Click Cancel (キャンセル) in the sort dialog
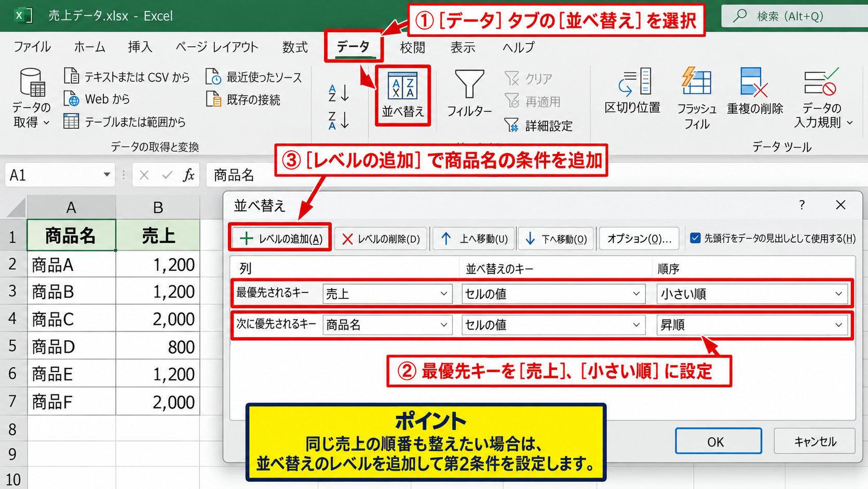Image resolution: width=868 pixels, height=489 pixels. click(815, 441)
